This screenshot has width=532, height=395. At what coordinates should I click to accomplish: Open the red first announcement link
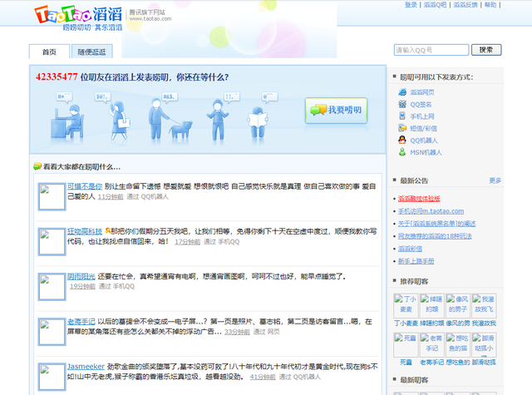tap(419, 199)
